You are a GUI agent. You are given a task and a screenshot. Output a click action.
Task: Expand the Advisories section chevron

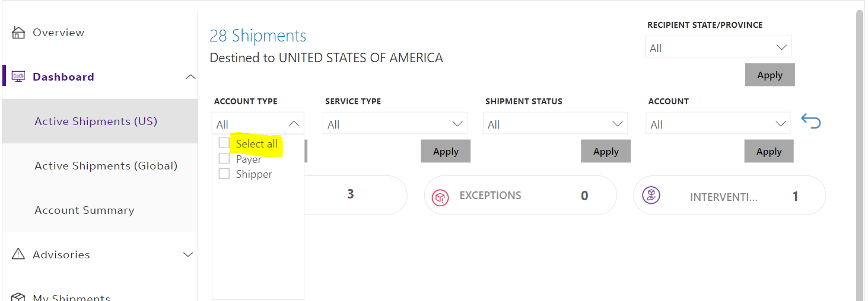(188, 255)
